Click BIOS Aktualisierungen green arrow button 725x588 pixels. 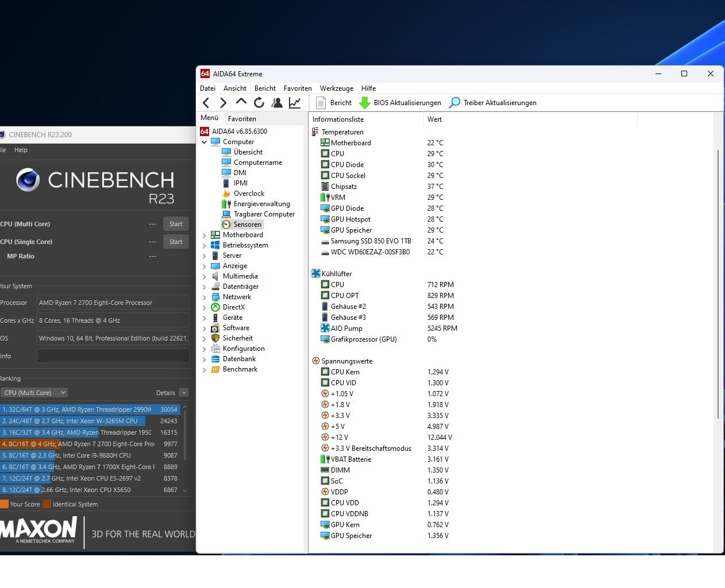coord(400,103)
